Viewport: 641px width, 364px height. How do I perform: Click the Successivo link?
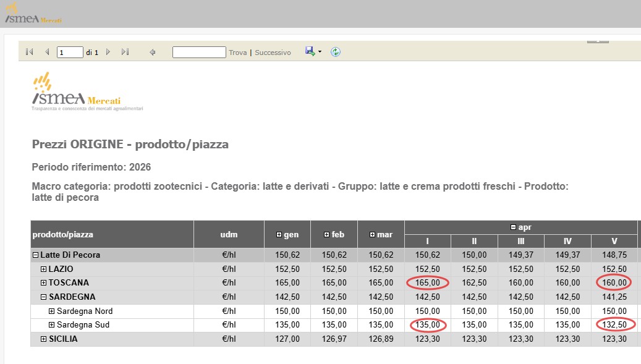coord(273,53)
